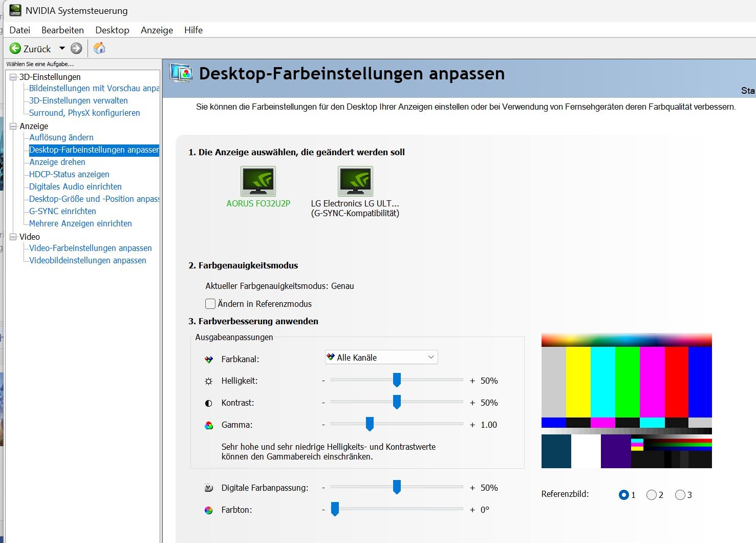This screenshot has height=543, width=756.
Task: Open the Zurück history dropdown arrow
Action: (62, 49)
